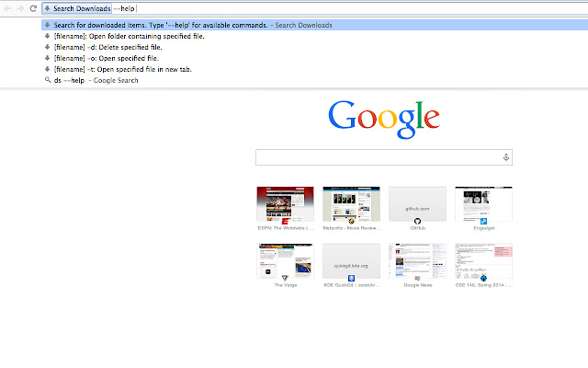Click the GitHub octocat favicon

[x=417, y=221]
